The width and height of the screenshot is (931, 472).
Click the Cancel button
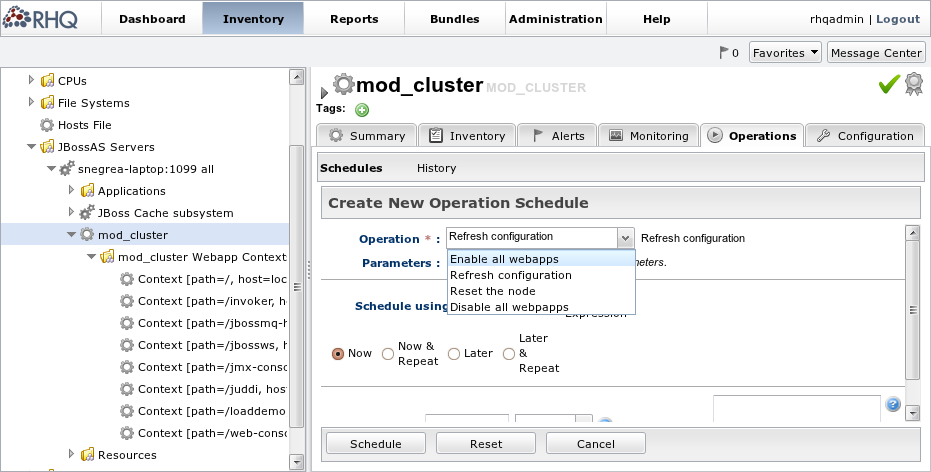point(596,444)
